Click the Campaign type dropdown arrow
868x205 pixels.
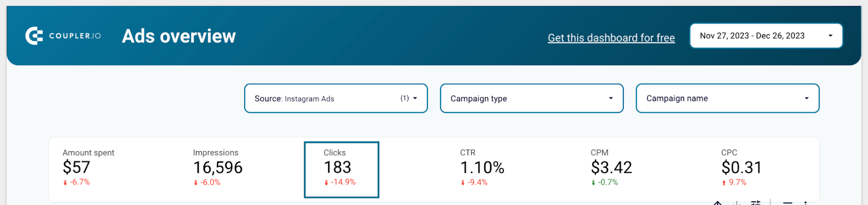tap(611, 98)
